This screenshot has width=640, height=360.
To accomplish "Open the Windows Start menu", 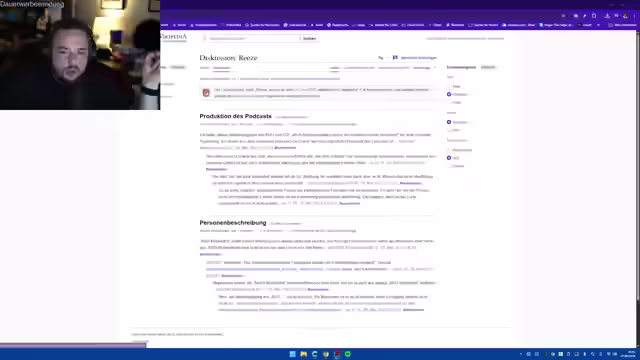I will coord(292,354).
